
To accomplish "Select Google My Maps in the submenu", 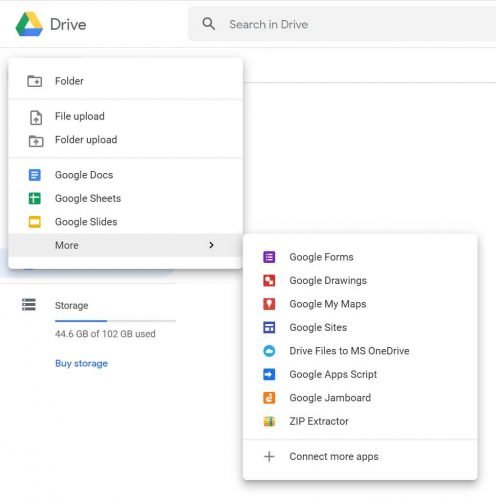I will (x=360, y=304).
